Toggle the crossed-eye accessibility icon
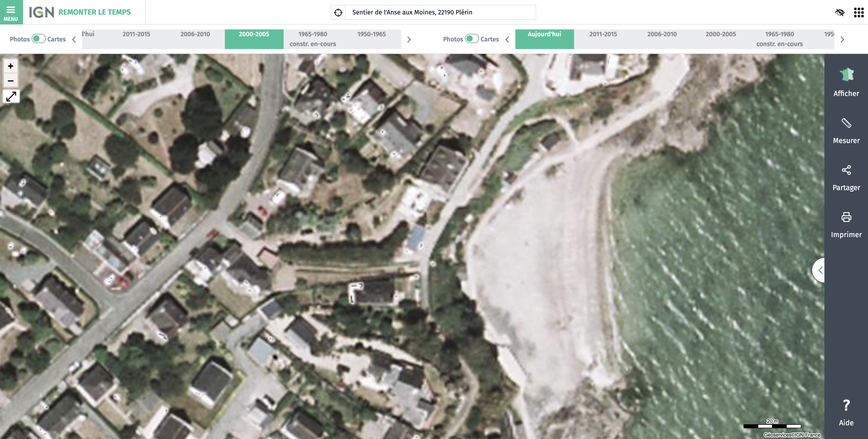Screen dimensions: 868x439 click(840, 12)
